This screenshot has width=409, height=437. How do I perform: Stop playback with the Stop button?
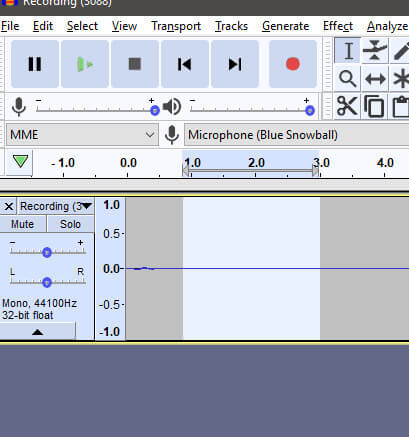click(x=135, y=64)
